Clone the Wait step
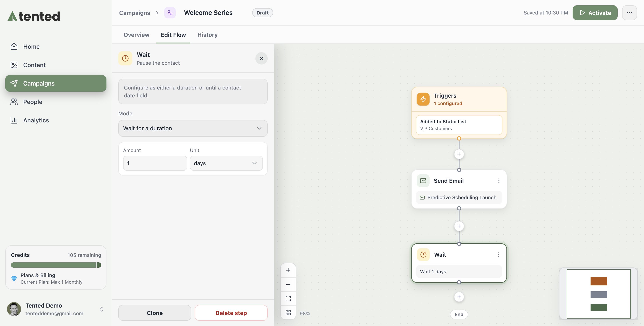Screen dimensions: 644x326 pyautogui.click(x=154, y=313)
